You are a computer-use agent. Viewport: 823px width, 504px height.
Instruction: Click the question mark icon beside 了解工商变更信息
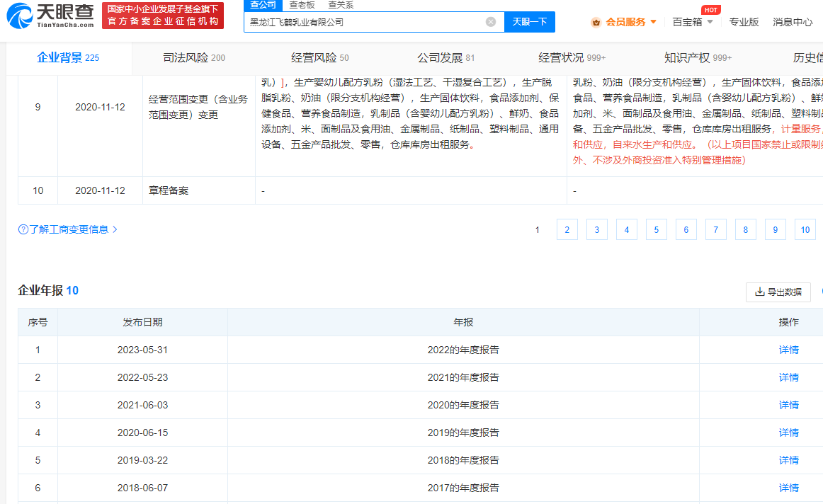(x=23, y=229)
